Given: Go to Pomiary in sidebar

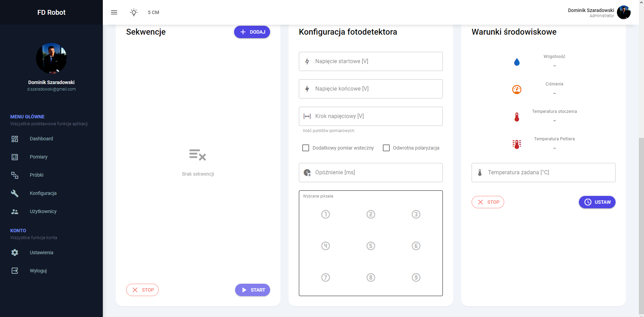Looking at the screenshot, I should (38, 157).
